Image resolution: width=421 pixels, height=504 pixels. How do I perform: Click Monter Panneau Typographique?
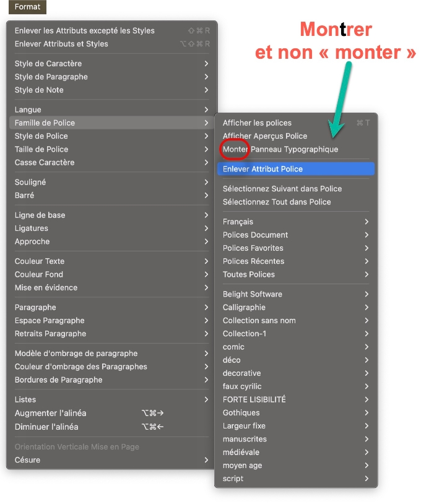296,149
